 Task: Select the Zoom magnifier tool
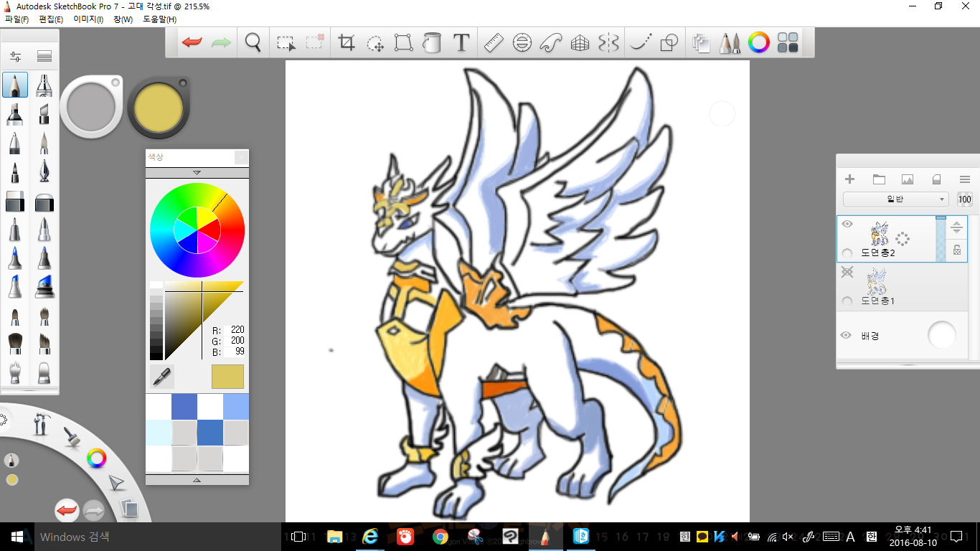click(253, 43)
